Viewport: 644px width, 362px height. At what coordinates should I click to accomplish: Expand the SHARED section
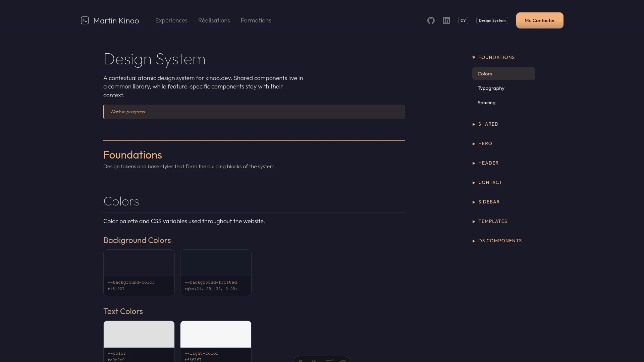pyautogui.click(x=488, y=124)
